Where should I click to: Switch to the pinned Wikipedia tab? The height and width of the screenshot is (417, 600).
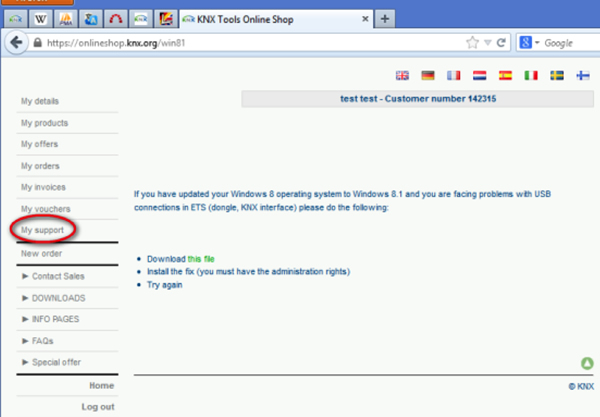[x=40, y=19]
